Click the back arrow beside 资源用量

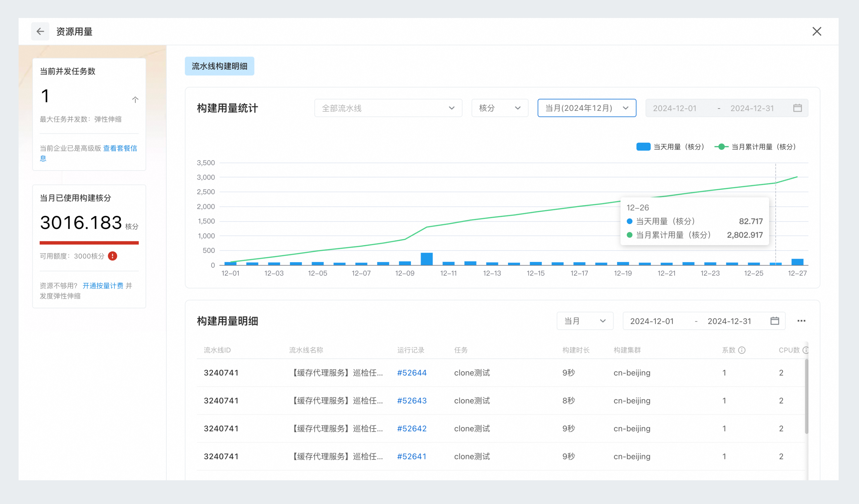(40, 31)
